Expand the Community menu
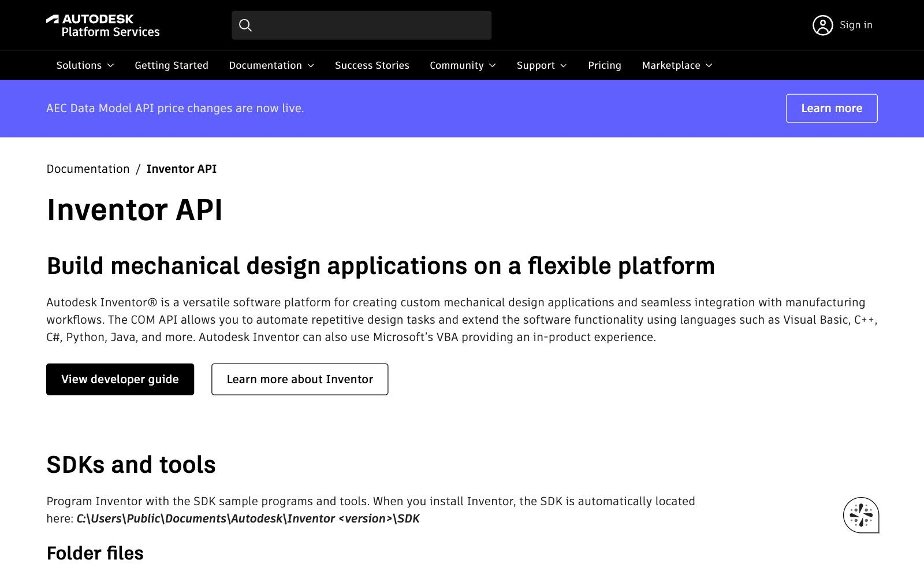This screenshot has height=578, width=924. 463,65
